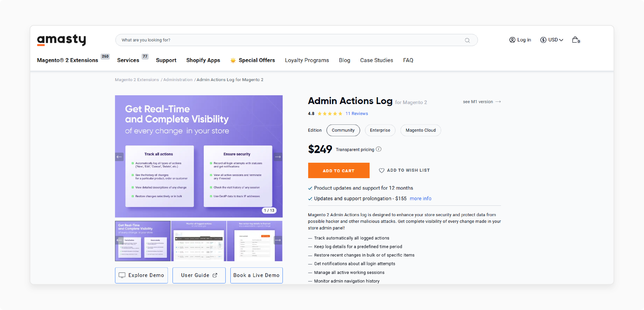Advance thumbnail strip with right arrow
Image resolution: width=644 pixels, height=310 pixels.
(x=278, y=240)
